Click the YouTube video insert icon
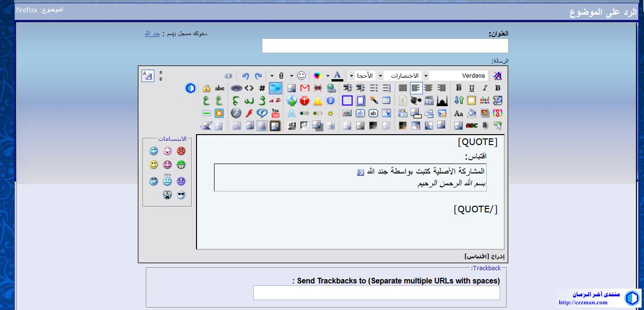This screenshot has height=310, width=644. (x=276, y=113)
